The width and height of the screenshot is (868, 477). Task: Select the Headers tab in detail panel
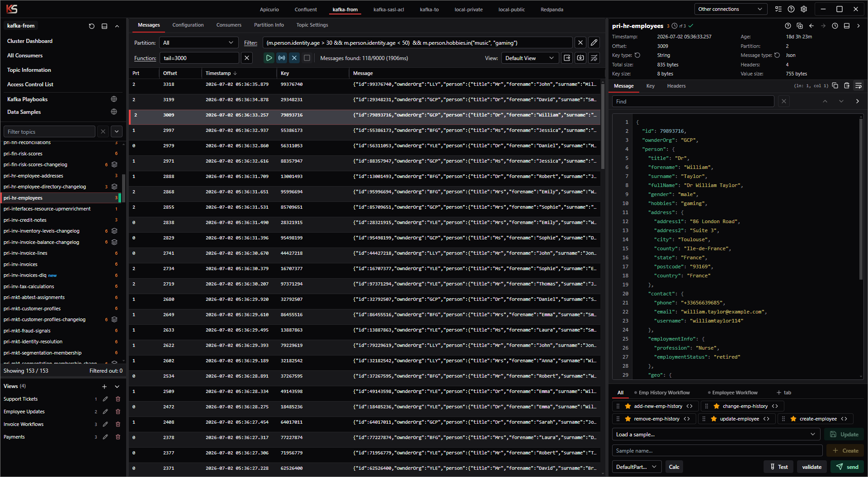tap(676, 86)
